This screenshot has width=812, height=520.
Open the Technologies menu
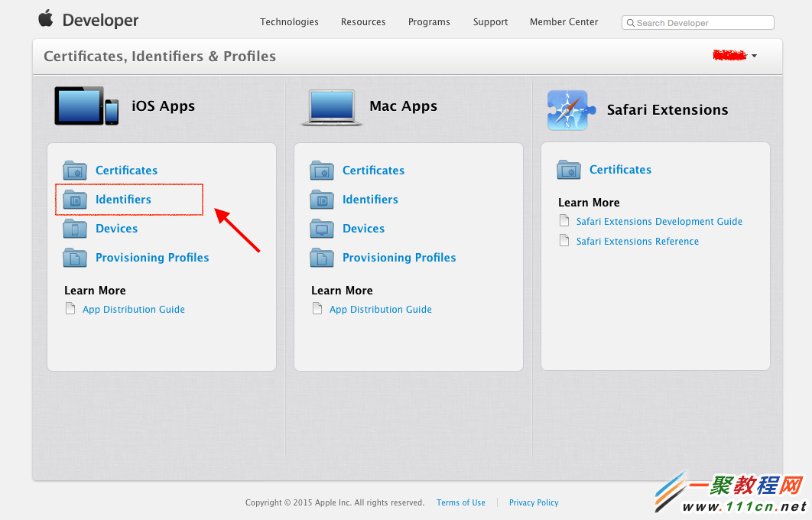tap(289, 21)
